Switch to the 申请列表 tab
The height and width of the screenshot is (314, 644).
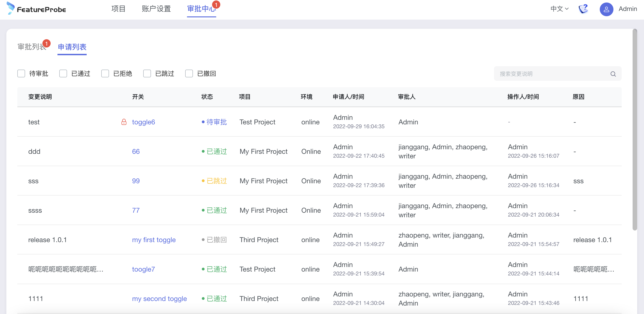pos(72,47)
